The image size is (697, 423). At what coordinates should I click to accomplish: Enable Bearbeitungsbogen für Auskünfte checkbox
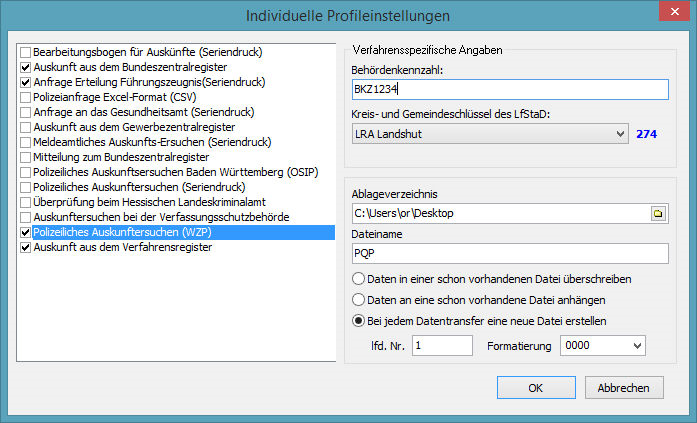tap(26, 50)
